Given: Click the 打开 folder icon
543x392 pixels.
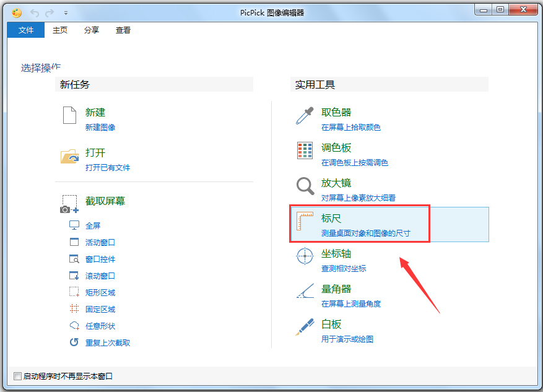Looking at the screenshot, I should tap(69, 156).
